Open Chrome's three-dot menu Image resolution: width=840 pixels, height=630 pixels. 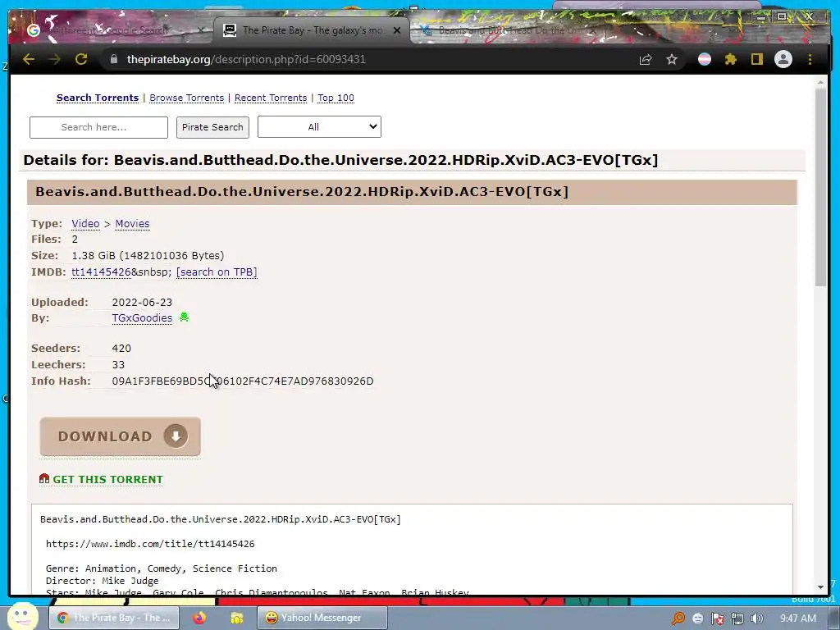point(810,59)
